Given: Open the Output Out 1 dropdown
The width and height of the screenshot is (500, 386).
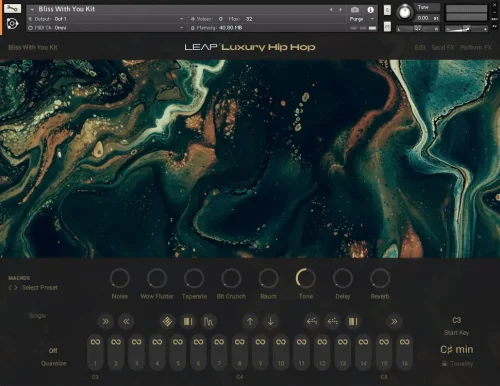Looking at the screenshot, I should [107, 19].
